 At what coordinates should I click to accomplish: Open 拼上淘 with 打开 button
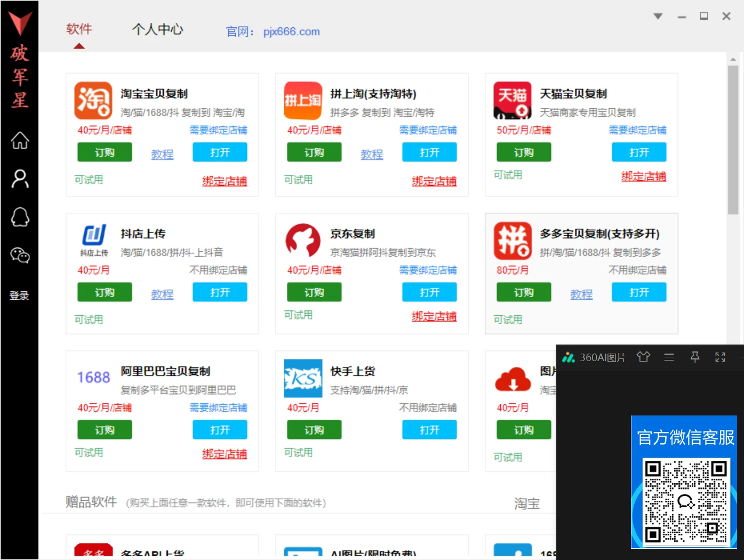pyautogui.click(x=429, y=153)
